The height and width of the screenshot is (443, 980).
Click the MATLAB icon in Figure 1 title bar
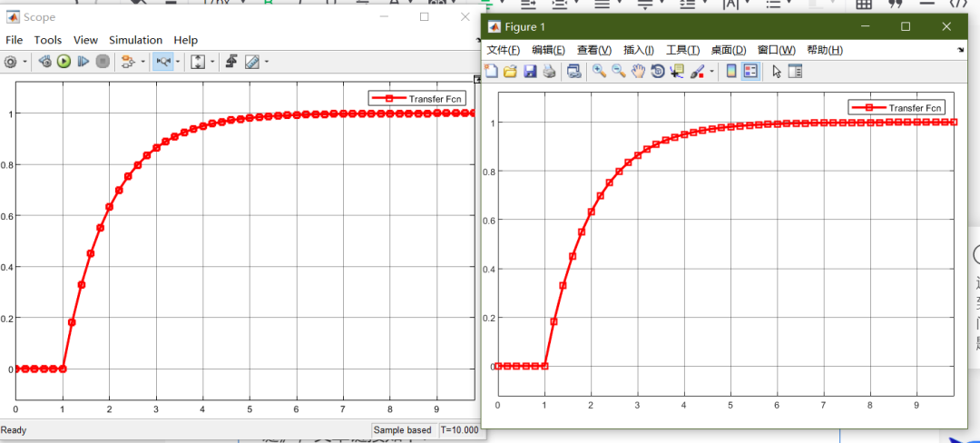click(x=495, y=27)
